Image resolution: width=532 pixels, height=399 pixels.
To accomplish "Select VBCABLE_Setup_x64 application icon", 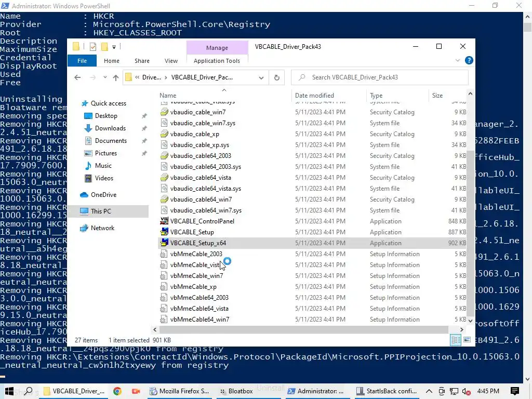I will (x=164, y=243).
